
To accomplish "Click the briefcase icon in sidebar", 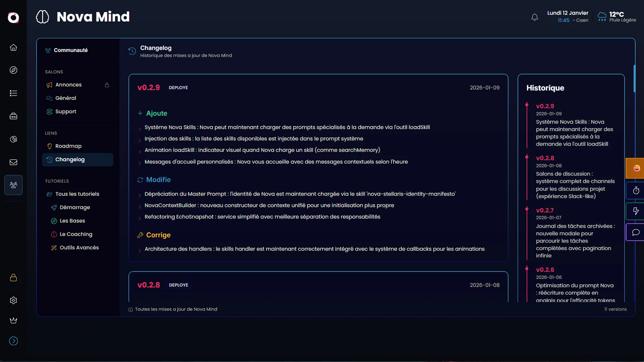I will pyautogui.click(x=13, y=116).
